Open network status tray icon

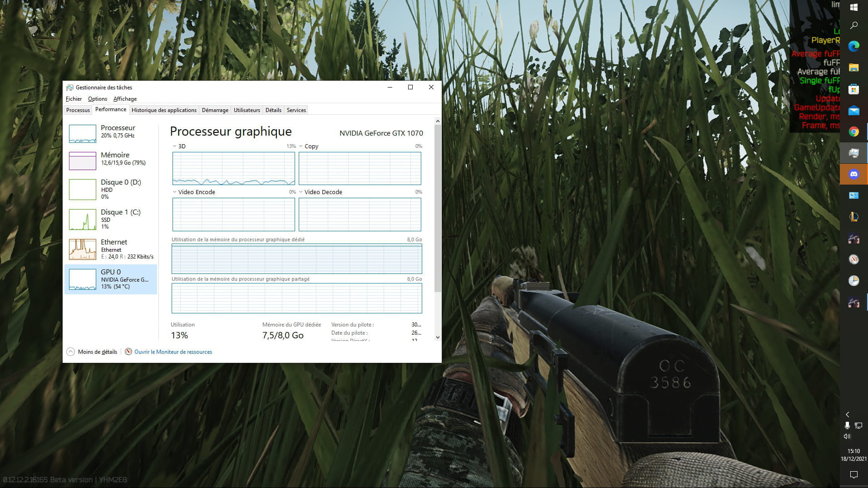pos(858,425)
